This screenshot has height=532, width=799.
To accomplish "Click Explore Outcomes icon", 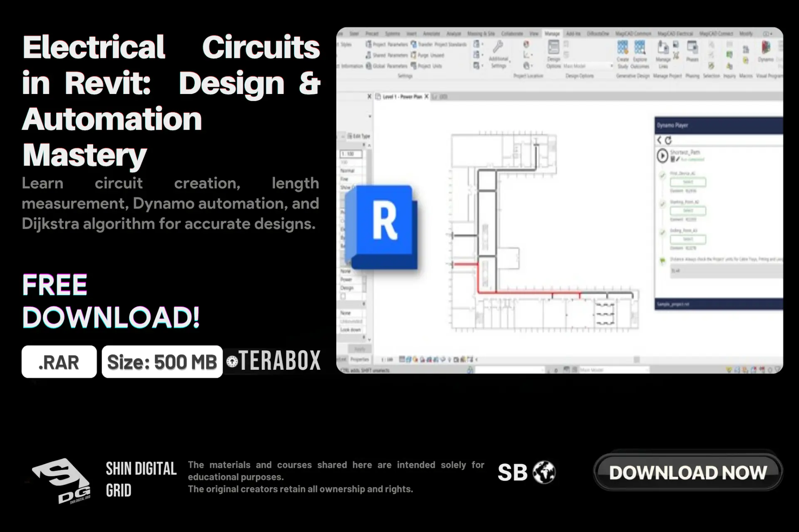I will (x=640, y=54).
